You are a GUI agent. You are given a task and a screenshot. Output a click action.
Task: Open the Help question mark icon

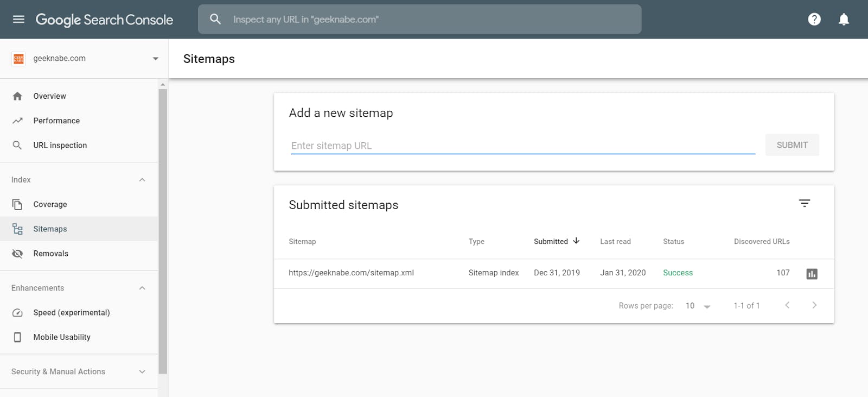(x=814, y=20)
